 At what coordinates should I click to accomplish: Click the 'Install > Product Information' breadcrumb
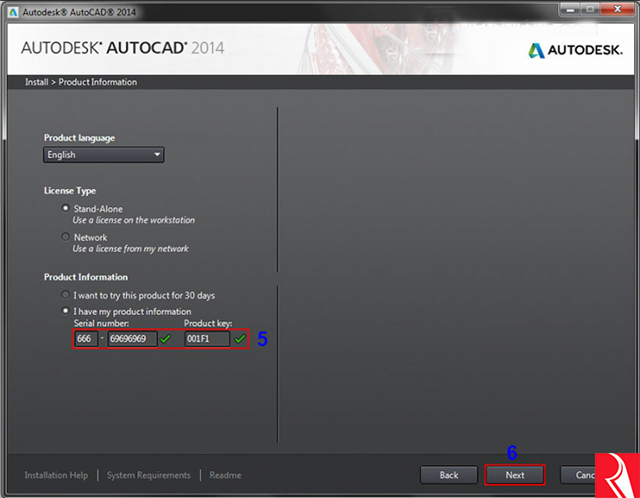coord(81,82)
